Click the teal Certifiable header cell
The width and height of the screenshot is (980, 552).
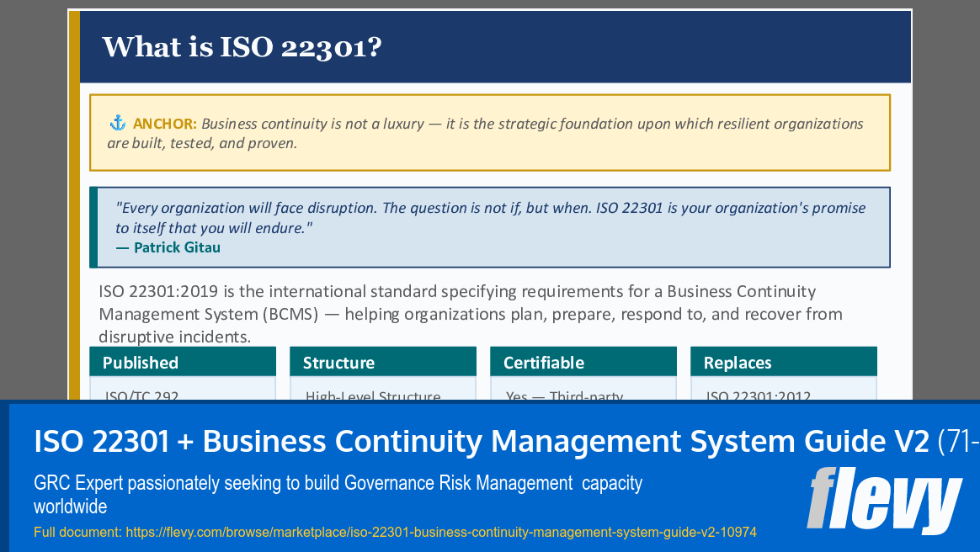[x=583, y=362]
